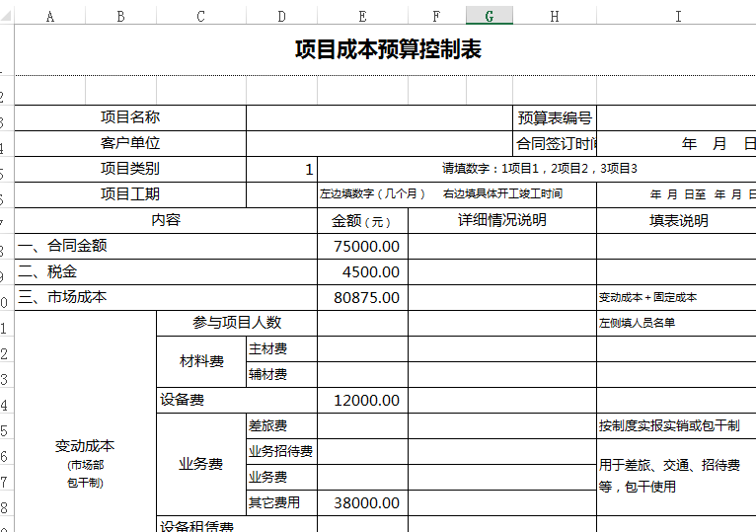Click the merged 材料费 cell
Viewport: 756px width, 532px height.
pyautogui.click(x=201, y=361)
